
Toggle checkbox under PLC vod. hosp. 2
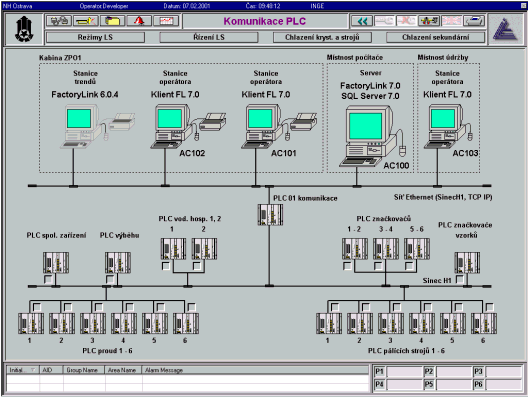[197, 266]
